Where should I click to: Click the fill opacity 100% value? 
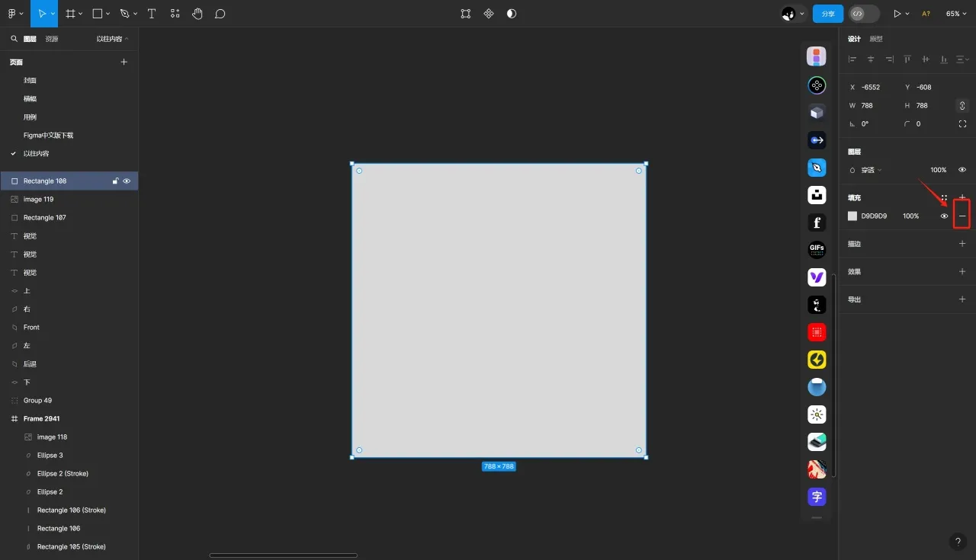(x=911, y=216)
